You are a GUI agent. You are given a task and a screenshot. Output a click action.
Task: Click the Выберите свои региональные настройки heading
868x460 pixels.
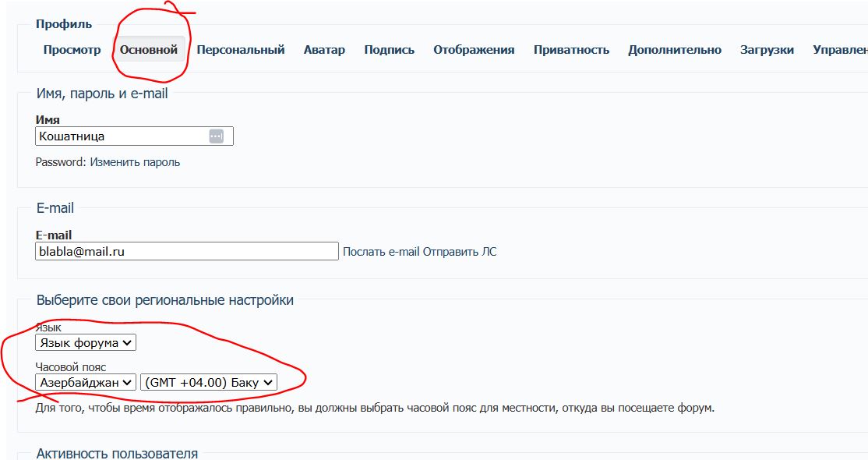point(165,300)
